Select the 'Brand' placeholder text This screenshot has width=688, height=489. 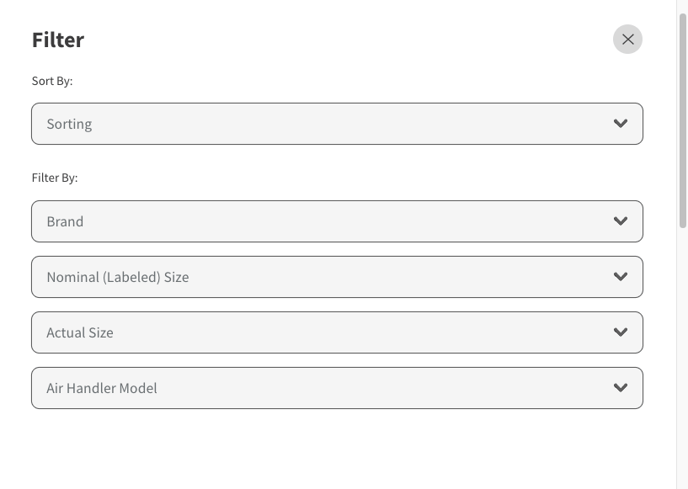click(x=65, y=222)
